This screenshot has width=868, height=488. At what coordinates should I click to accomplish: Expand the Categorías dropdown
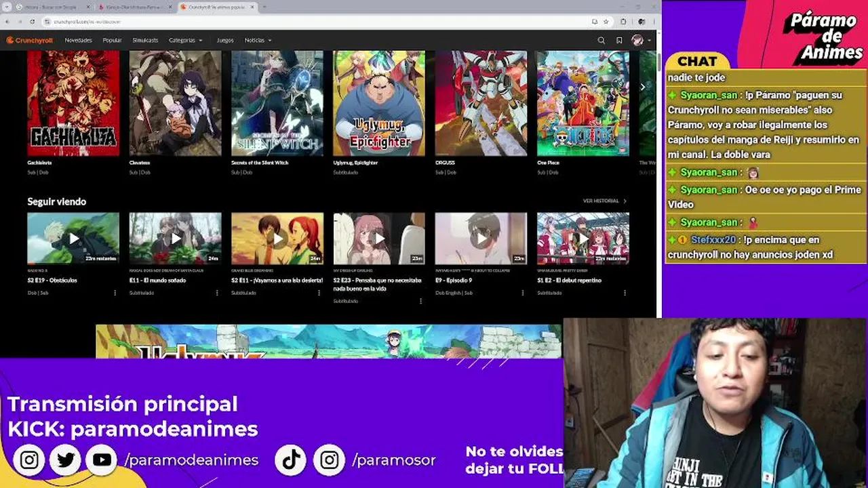coord(185,40)
